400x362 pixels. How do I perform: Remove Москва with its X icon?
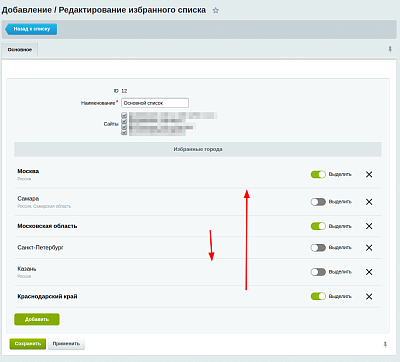(x=369, y=174)
